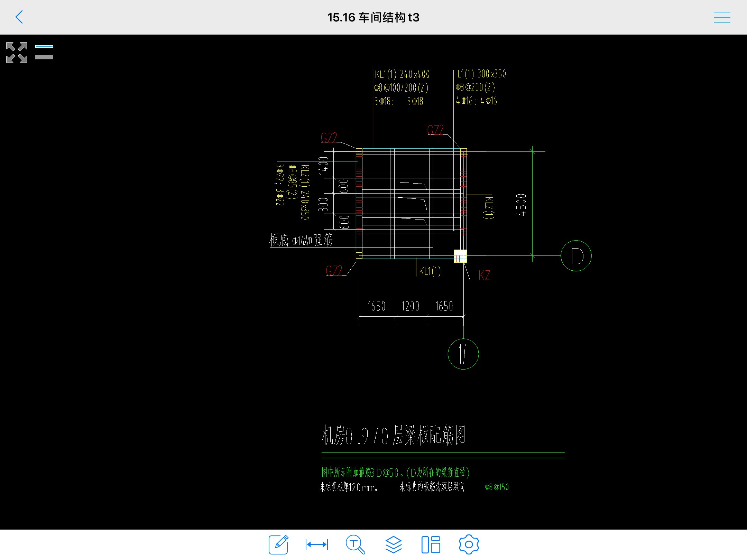The width and height of the screenshot is (747, 560).
Task: Click the KL1(1) 240x400 beam annotation
Action: (402, 74)
